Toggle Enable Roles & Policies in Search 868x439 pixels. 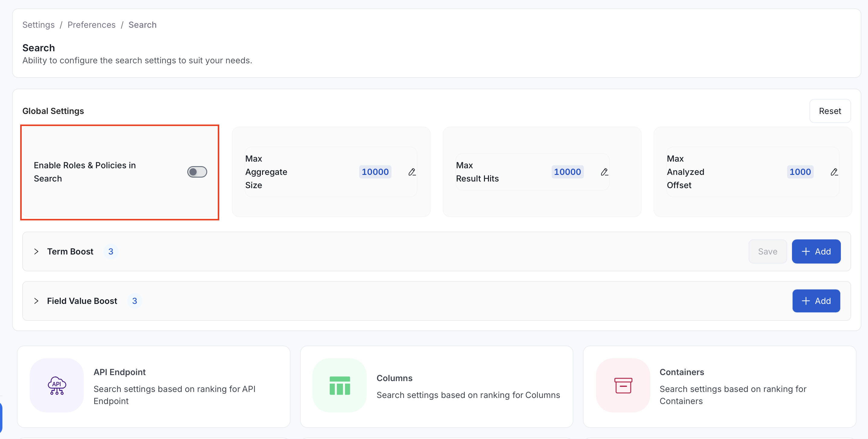(x=197, y=172)
